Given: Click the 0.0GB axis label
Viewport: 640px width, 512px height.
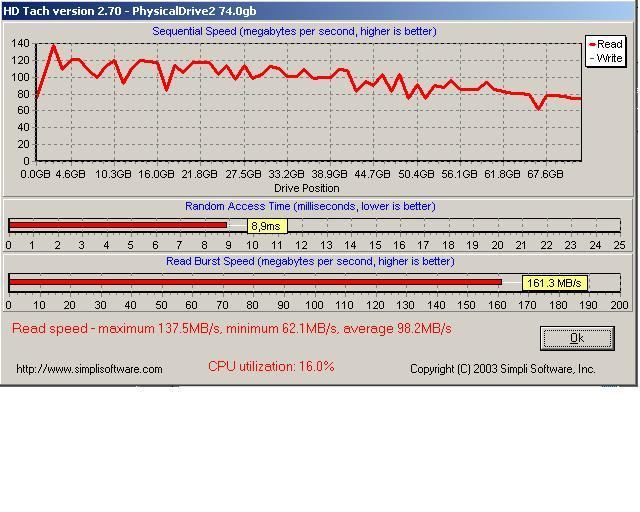Looking at the screenshot, I should click(35, 174).
